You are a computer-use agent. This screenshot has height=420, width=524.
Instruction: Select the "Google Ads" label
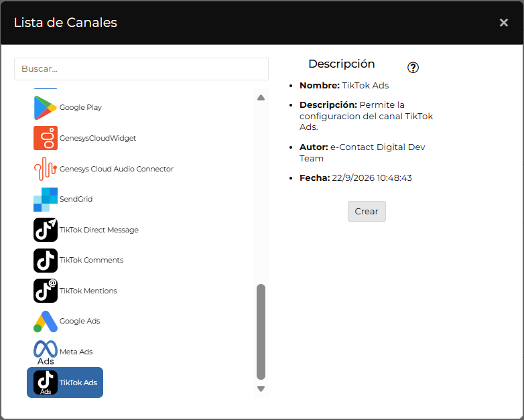(80, 321)
